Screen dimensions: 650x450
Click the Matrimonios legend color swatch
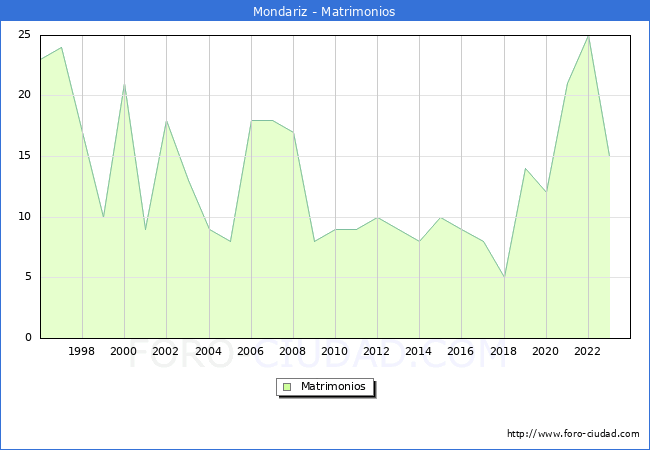pos(287,387)
